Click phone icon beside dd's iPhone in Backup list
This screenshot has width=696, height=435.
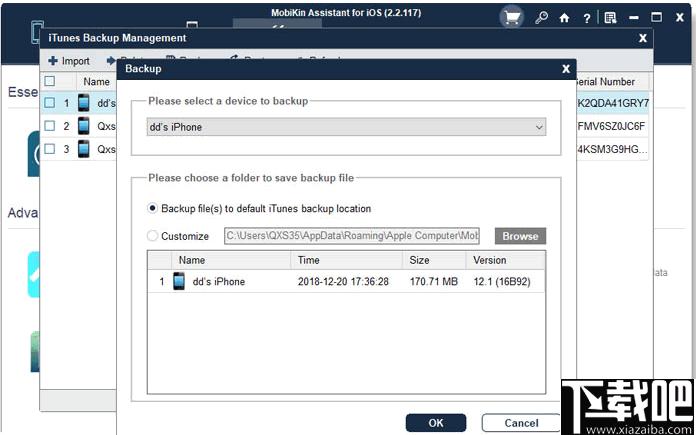(x=179, y=281)
